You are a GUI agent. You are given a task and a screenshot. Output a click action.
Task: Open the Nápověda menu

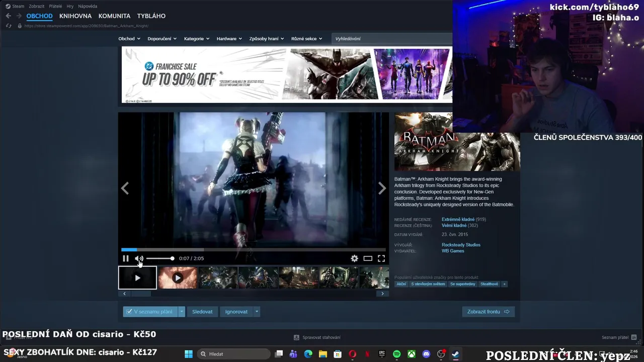(x=88, y=6)
